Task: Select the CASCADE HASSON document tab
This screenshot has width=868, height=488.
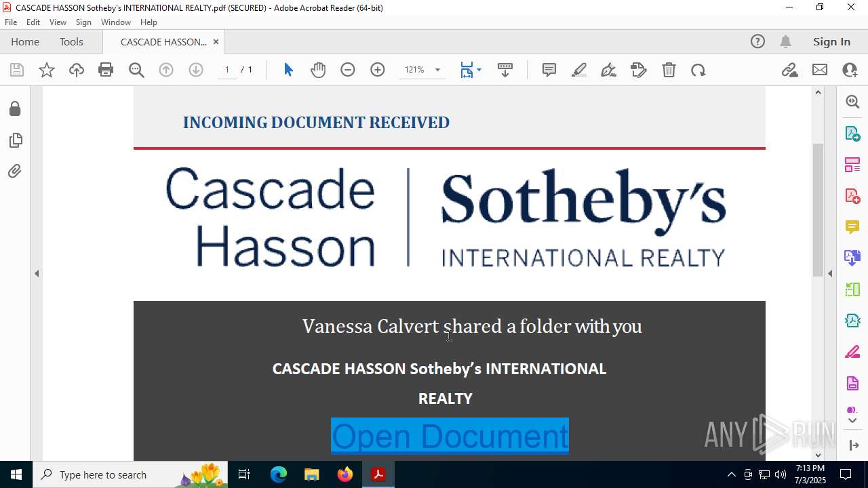Action: pos(163,41)
